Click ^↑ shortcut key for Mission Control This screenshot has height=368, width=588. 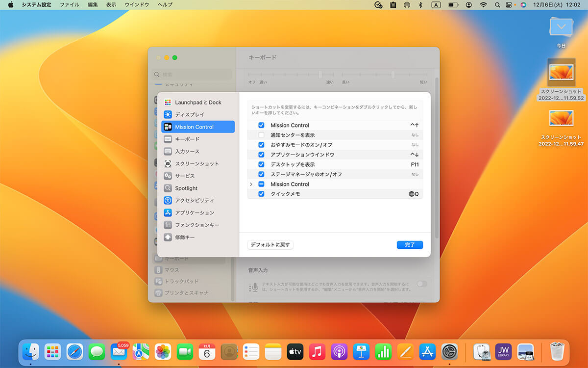coord(415,125)
